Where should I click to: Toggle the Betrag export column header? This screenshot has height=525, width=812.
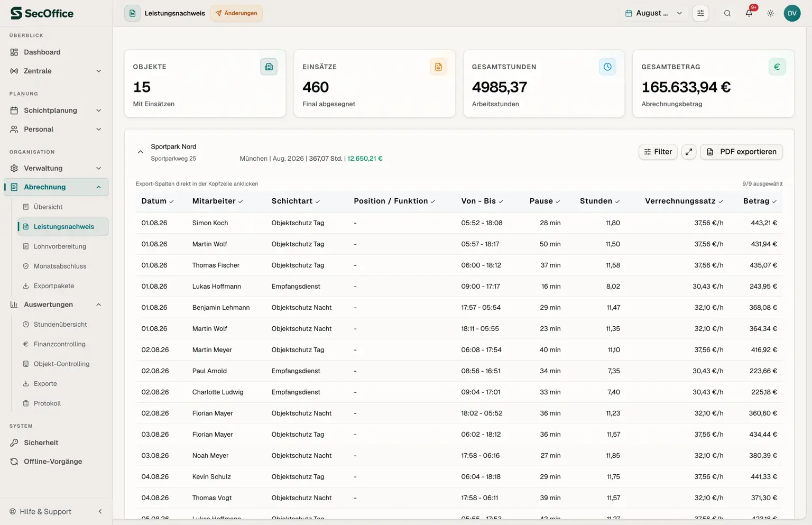[x=760, y=201]
